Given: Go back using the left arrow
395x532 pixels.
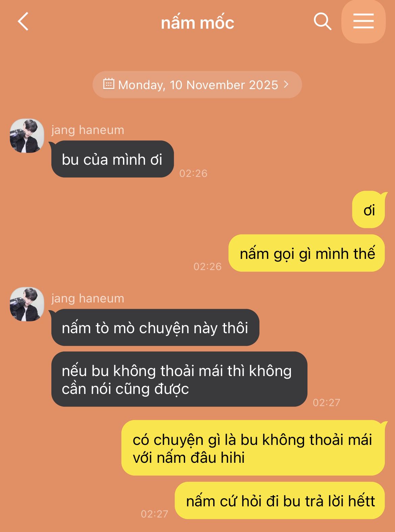Looking at the screenshot, I should (23, 22).
